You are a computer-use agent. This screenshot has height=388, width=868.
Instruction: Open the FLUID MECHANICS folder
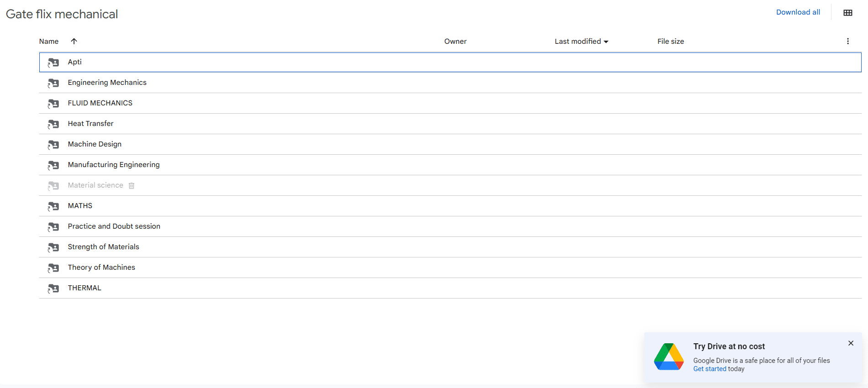tap(100, 103)
